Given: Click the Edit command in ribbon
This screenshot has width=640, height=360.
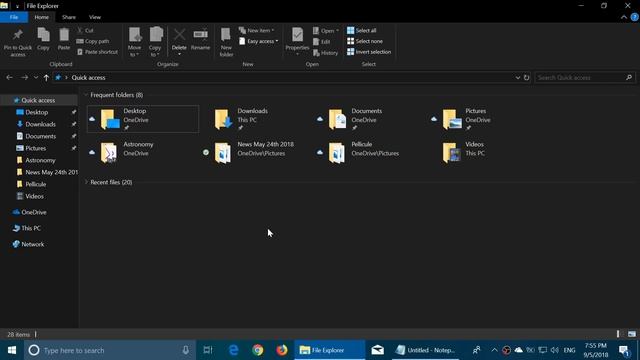Looking at the screenshot, I should (322, 41).
